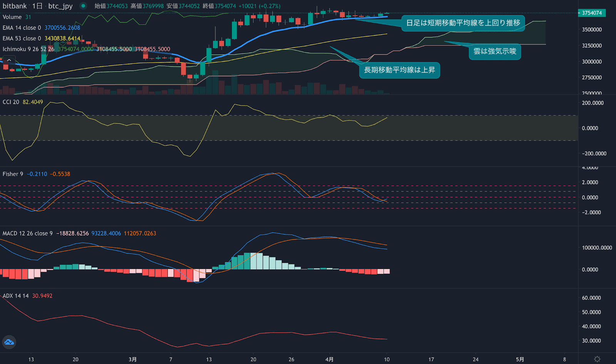616x364 pixels.
Task: Select the '長期移動平均線は上昇' callout
Action: pyautogui.click(x=399, y=70)
